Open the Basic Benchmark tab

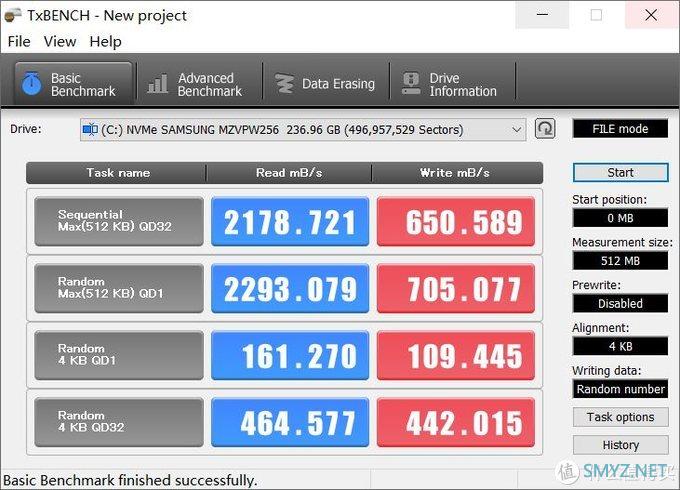click(73, 84)
